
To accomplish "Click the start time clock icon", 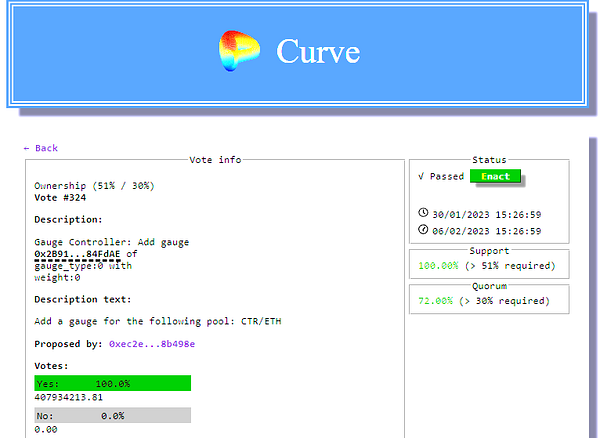I will coord(423,212).
